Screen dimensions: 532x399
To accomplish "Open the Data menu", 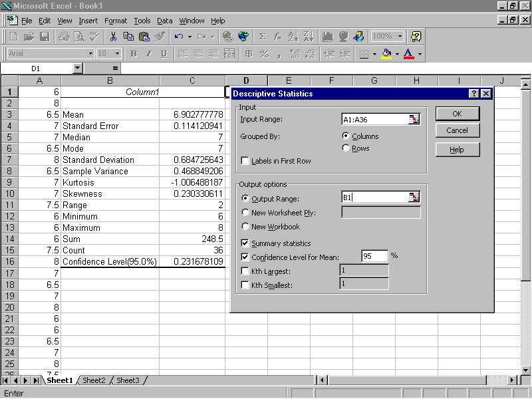I will pos(164,21).
